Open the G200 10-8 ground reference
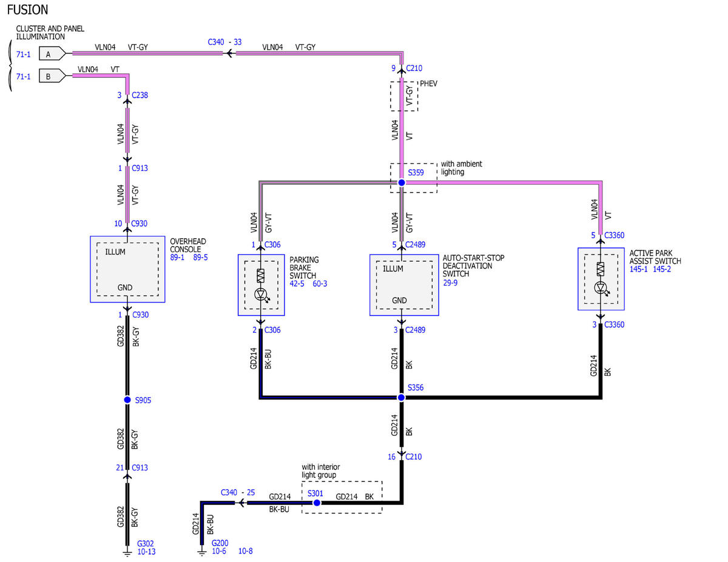Image resolution: width=728 pixels, height=562 pixels. click(246, 552)
